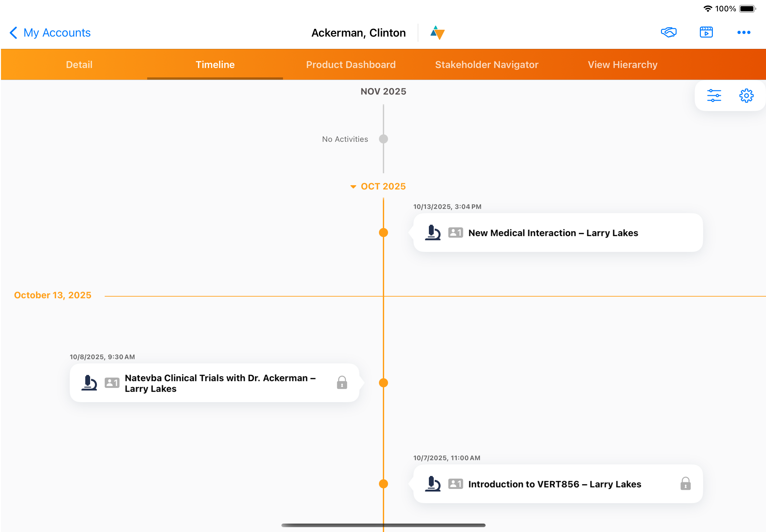
Task: Tap the record engagement handshake icon
Action: click(x=668, y=32)
